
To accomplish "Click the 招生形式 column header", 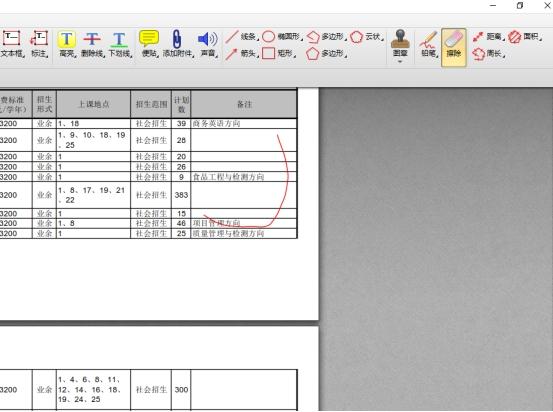I will coord(44,104).
